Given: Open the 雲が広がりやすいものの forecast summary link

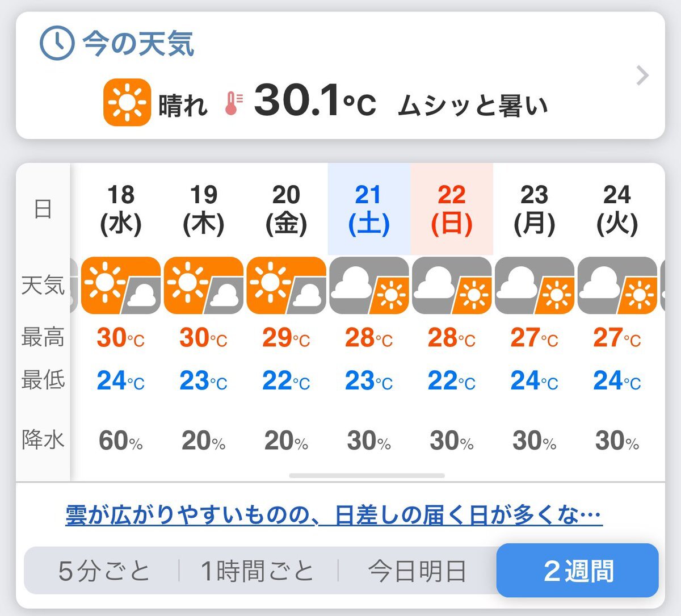Looking at the screenshot, I should tap(334, 515).
